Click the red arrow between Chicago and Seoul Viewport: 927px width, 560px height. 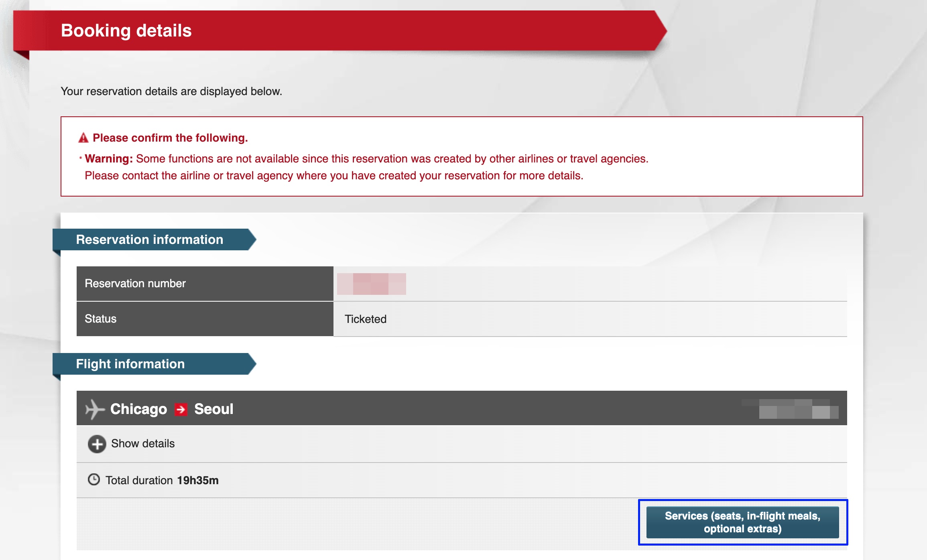(181, 409)
